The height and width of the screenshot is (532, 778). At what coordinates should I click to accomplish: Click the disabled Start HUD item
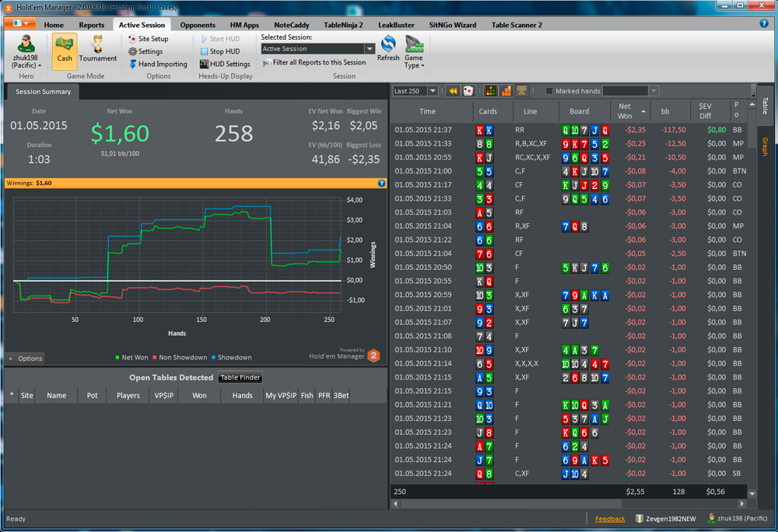pyautogui.click(x=220, y=39)
